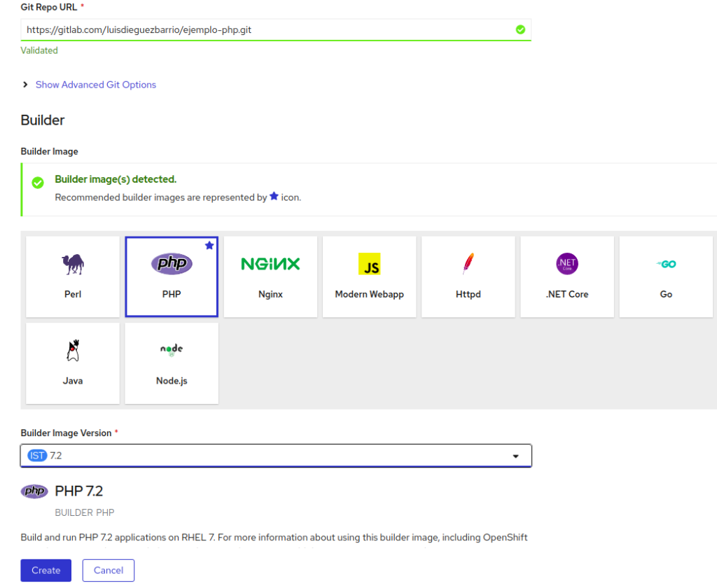
Task: Pick the Nginx builder image logo
Action: click(x=270, y=264)
